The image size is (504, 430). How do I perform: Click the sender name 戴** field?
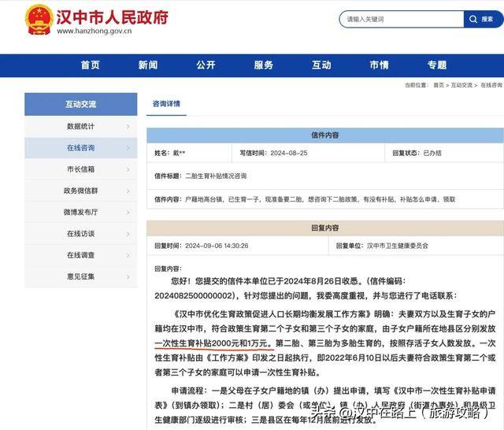pos(170,153)
